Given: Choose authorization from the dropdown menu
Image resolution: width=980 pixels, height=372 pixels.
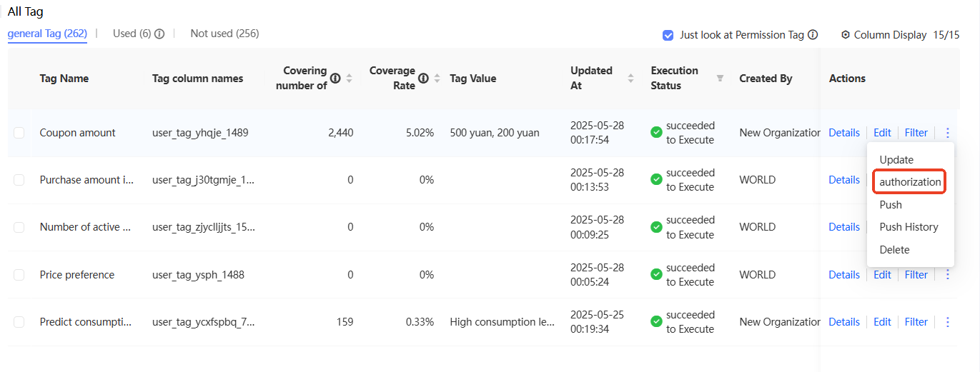Looking at the screenshot, I should coord(910,182).
